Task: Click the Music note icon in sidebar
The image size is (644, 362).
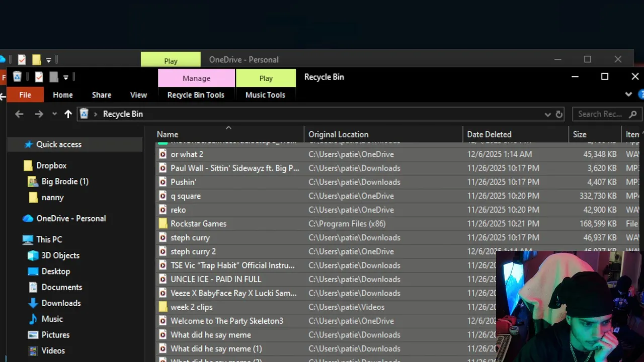Action: (33, 319)
